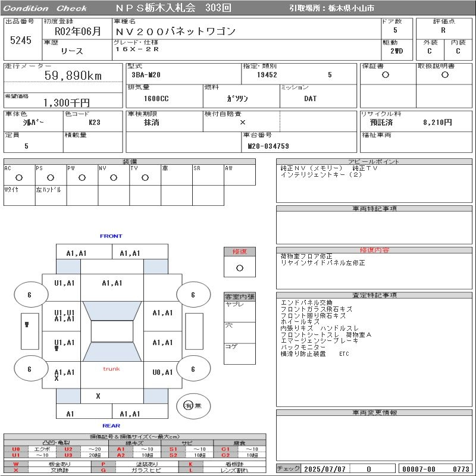The width and height of the screenshot is (476, 476).
Task: Click the transmission value DAT
Action: pyautogui.click(x=310, y=99)
